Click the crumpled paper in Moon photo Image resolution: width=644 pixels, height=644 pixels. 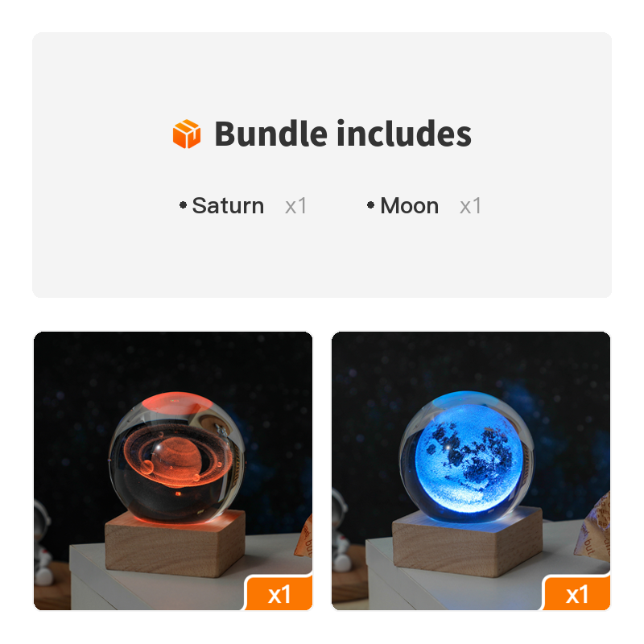coord(594,527)
